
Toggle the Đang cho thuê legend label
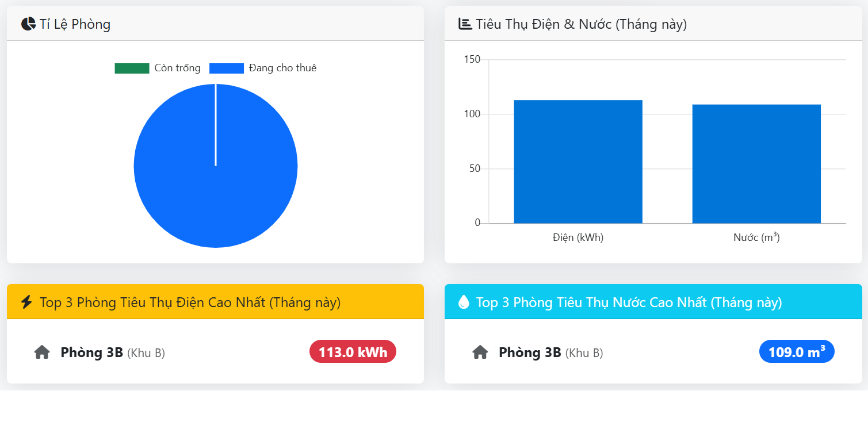click(282, 68)
